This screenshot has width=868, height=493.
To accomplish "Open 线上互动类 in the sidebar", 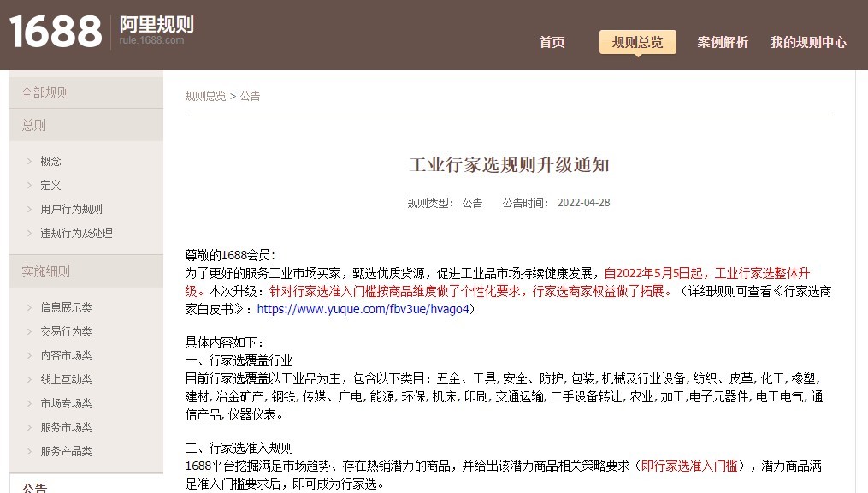I will (66, 379).
